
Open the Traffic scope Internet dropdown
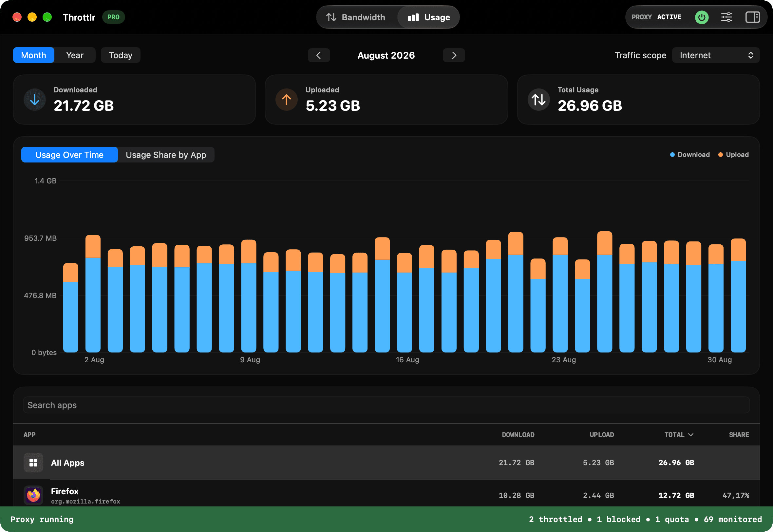point(716,55)
